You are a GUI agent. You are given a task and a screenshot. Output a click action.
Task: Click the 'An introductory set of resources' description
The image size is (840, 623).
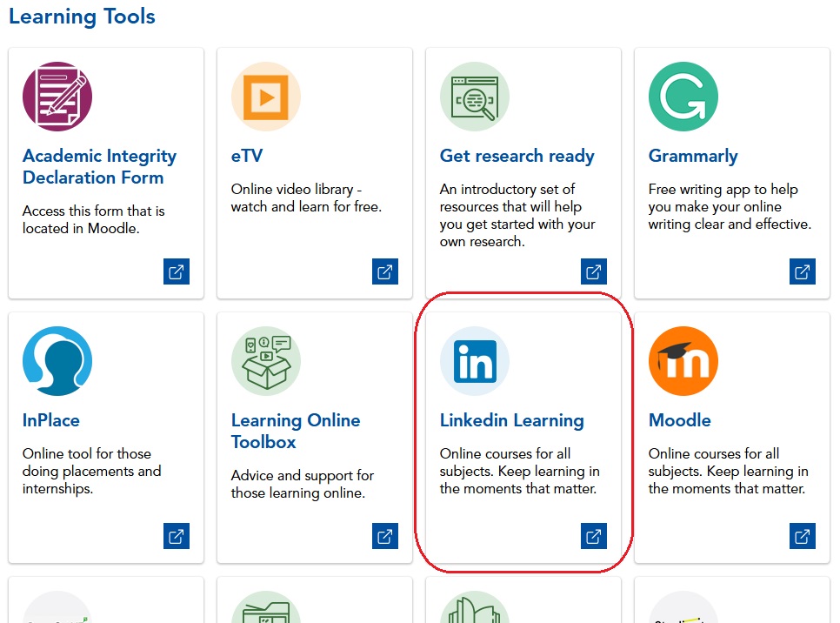517,216
